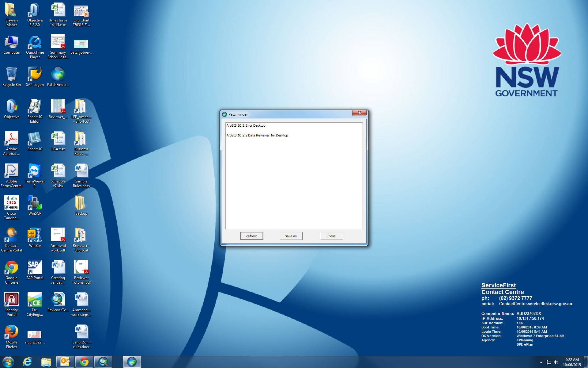The width and height of the screenshot is (588, 368).
Task: Save the patch list with Save as
Action: (291, 236)
